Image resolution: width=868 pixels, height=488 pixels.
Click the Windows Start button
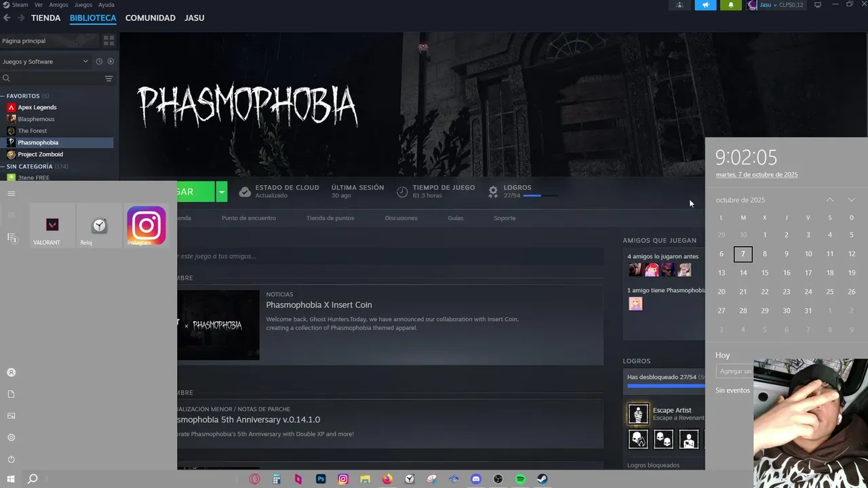tap(11, 479)
